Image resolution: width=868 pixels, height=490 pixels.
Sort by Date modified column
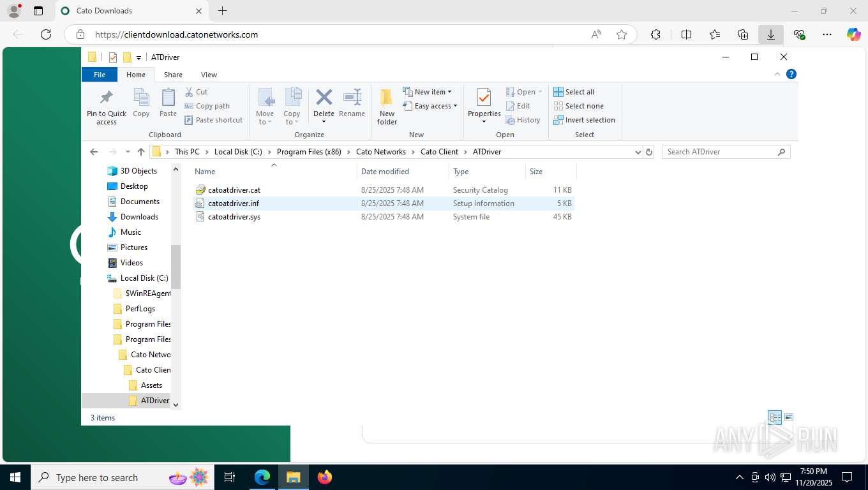(403, 172)
